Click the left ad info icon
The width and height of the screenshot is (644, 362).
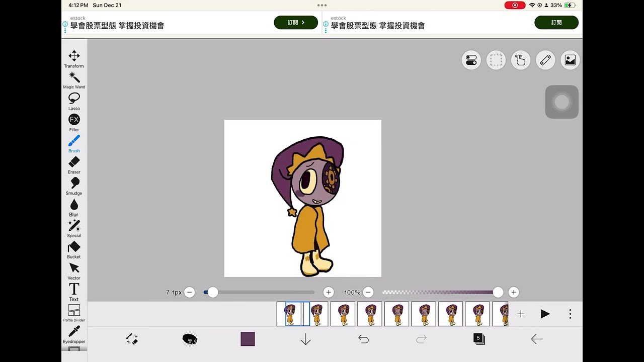(x=65, y=24)
